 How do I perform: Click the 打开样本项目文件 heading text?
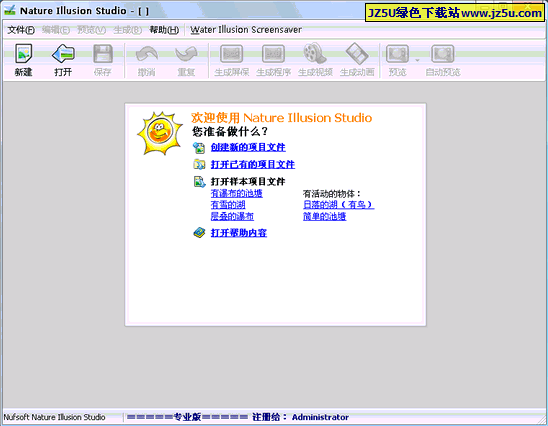click(x=248, y=181)
